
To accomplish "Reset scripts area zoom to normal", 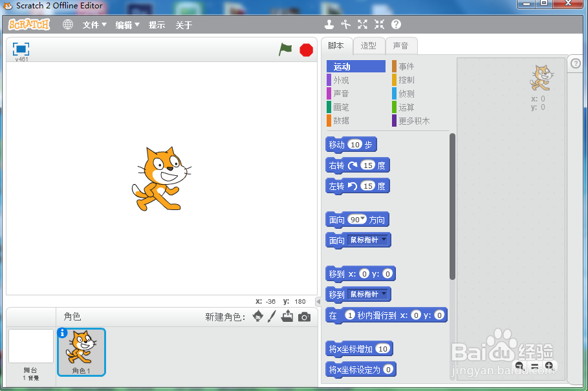I will pyautogui.click(x=535, y=366).
